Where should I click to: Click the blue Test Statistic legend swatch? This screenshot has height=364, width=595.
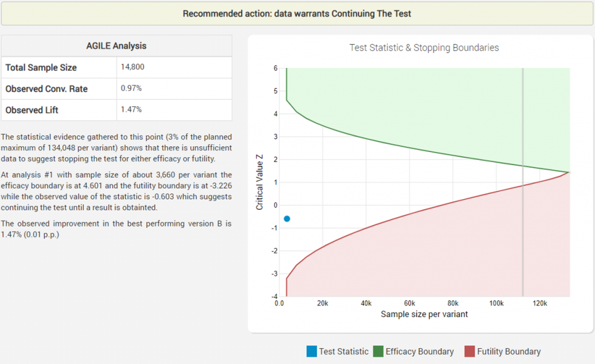coord(311,351)
